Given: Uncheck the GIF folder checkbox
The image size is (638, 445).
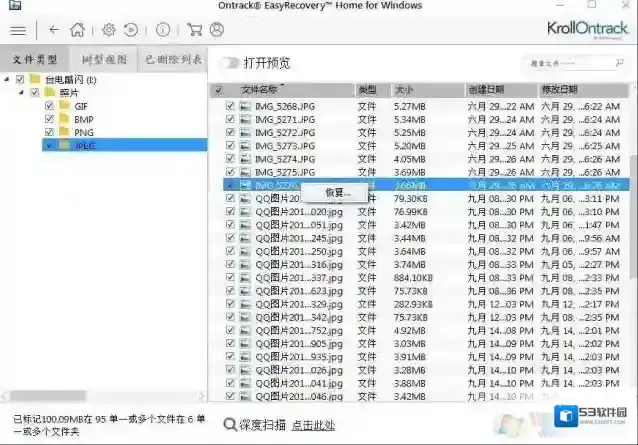Looking at the screenshot, I should (49, 105).
